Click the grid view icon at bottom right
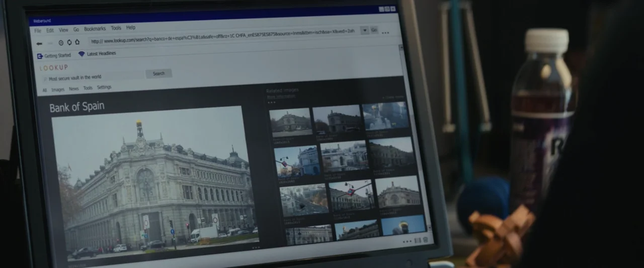Image resolution: width=644 pixels, height=268 pixels. coord(418,240)
